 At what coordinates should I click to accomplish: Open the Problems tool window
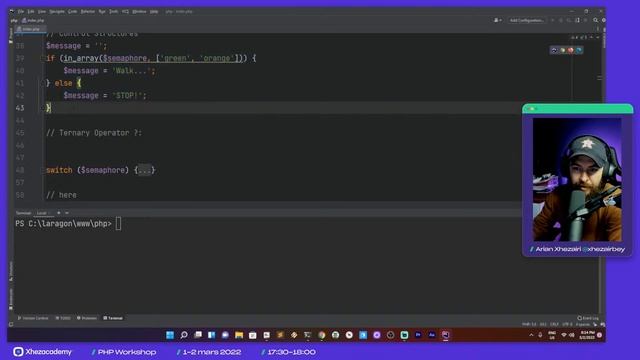coord(87,318)
